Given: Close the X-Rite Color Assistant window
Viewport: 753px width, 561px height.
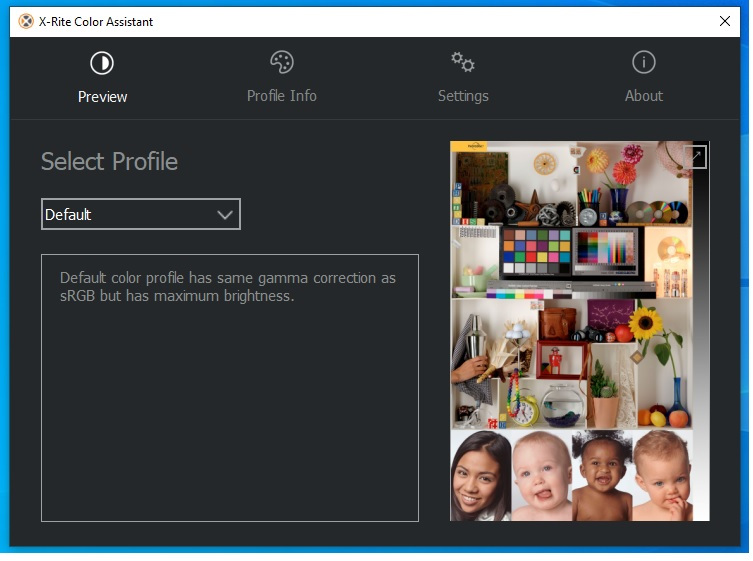Looking at the screenshot, I should pyautogui.click(x=724, y=21).
